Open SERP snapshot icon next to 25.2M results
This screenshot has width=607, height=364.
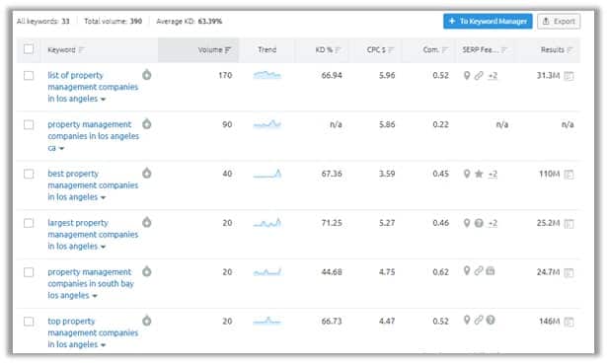pos(569,223)
